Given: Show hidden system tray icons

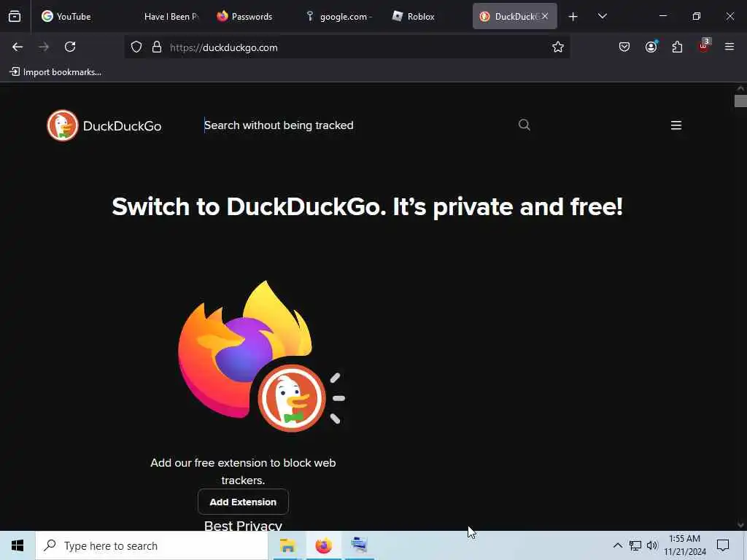Looking at the screenshot, I should [x=617, y=545].
